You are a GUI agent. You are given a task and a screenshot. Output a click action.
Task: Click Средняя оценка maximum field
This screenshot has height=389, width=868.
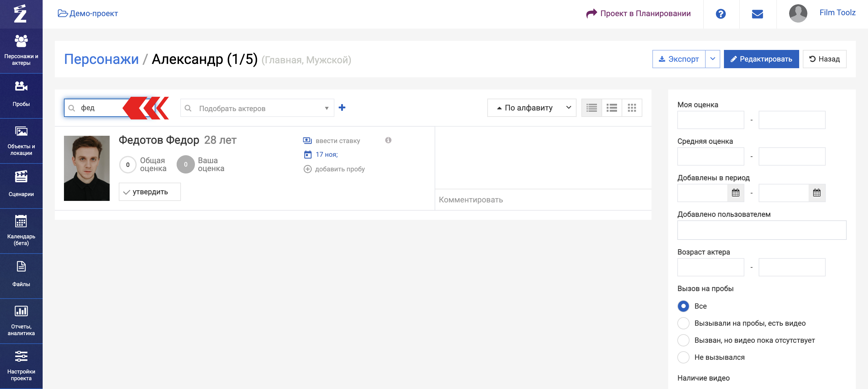(792, 156)
